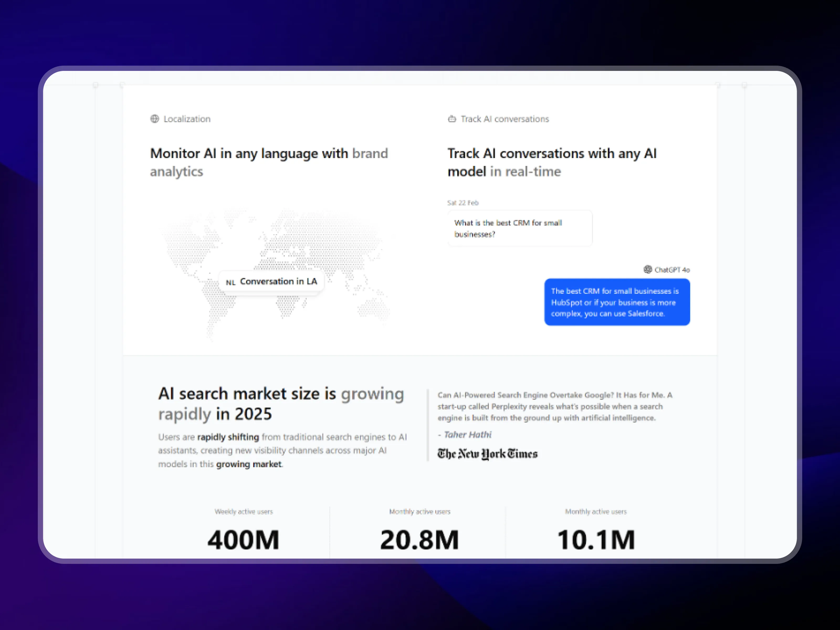Click the 20.8M monthly active users stat
This screenshot has height=630, width=840.
[x=420, y=539]
